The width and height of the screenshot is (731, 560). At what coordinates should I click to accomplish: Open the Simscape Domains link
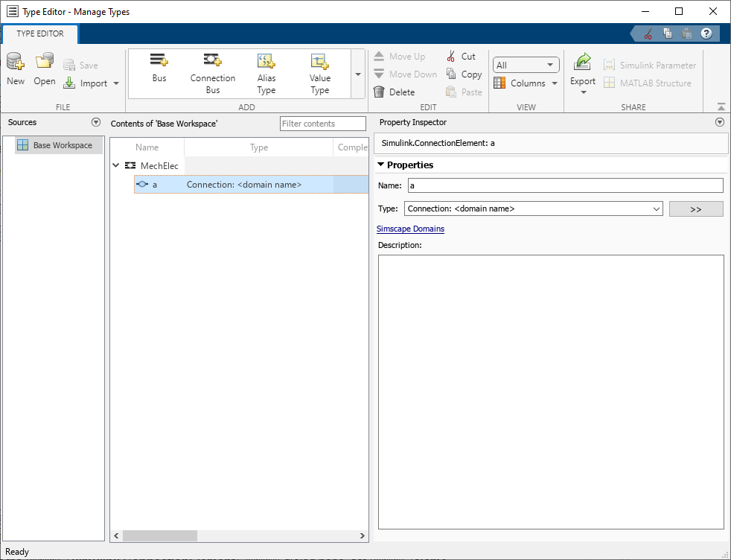410,229
